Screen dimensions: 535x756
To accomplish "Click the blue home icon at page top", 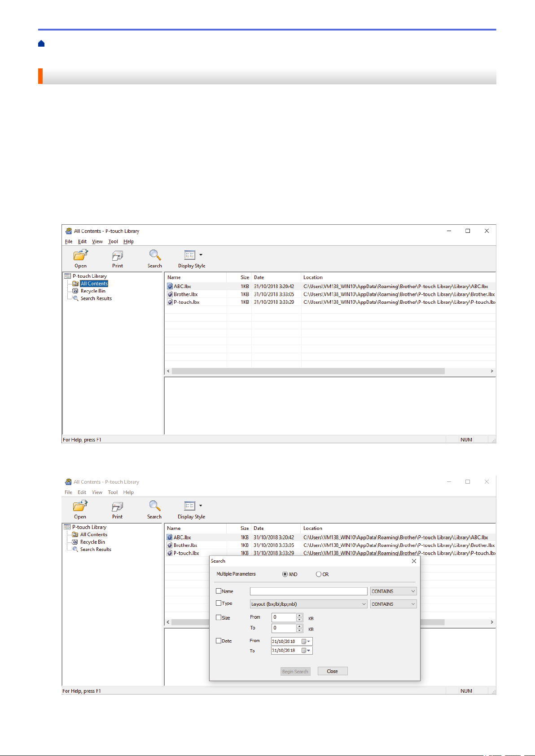I will point(41,44).
